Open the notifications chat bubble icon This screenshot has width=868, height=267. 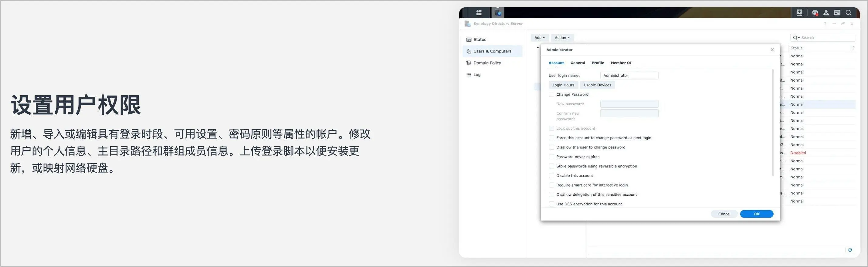pyautogui.click(x=815, y=13)
